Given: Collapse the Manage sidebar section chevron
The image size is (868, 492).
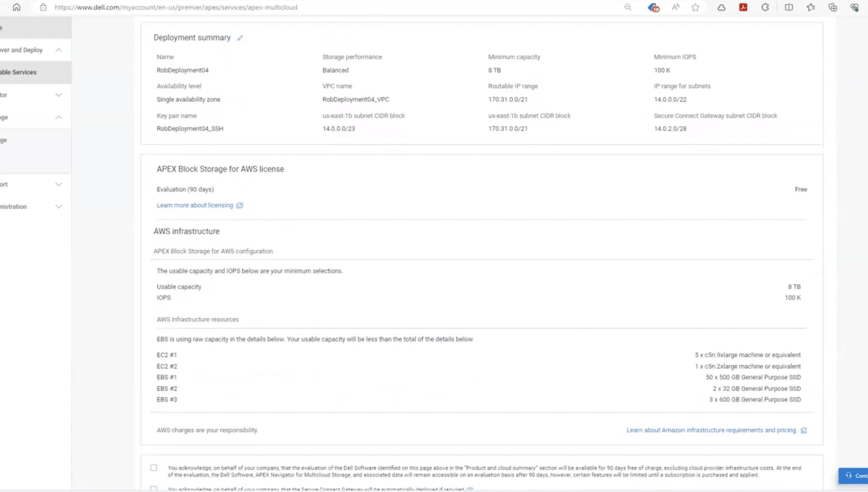Looking at the screenshot, I should [59, 117].
